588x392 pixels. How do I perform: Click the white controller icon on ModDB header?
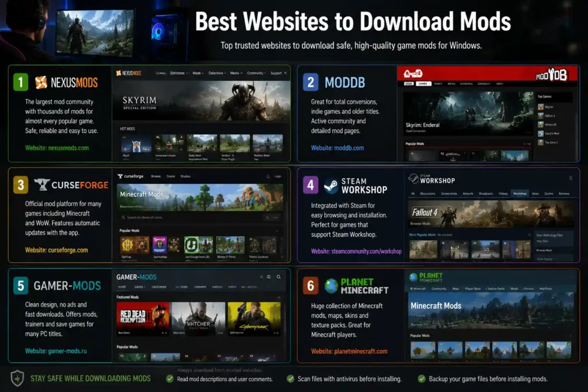point(413,74)
